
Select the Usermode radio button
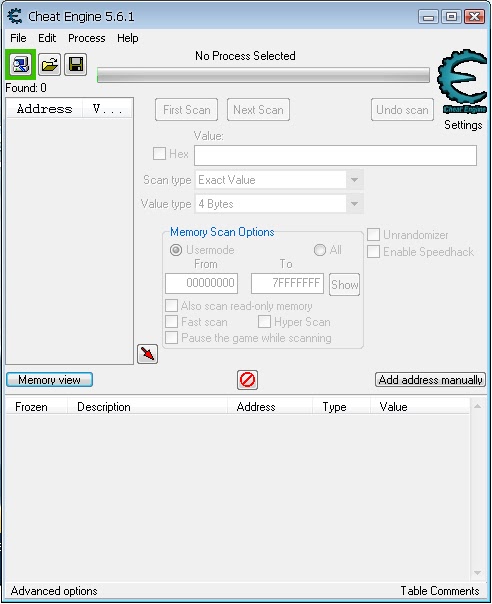tap(176, 250)
